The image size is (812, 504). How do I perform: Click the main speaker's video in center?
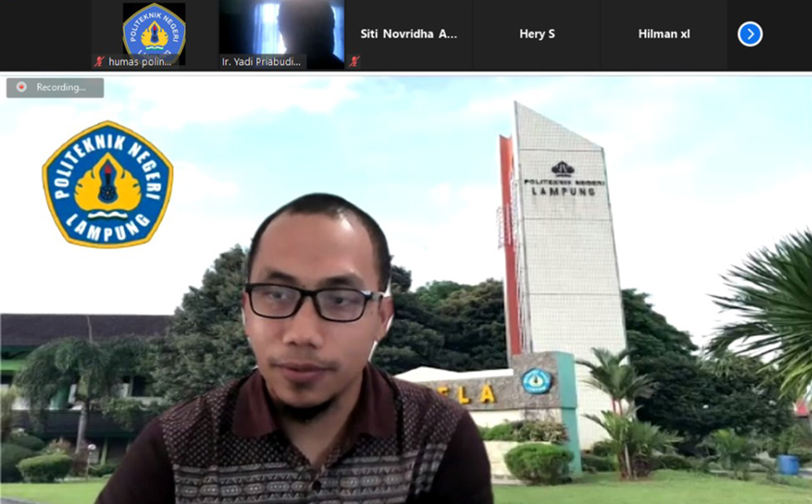click(314, 353)
